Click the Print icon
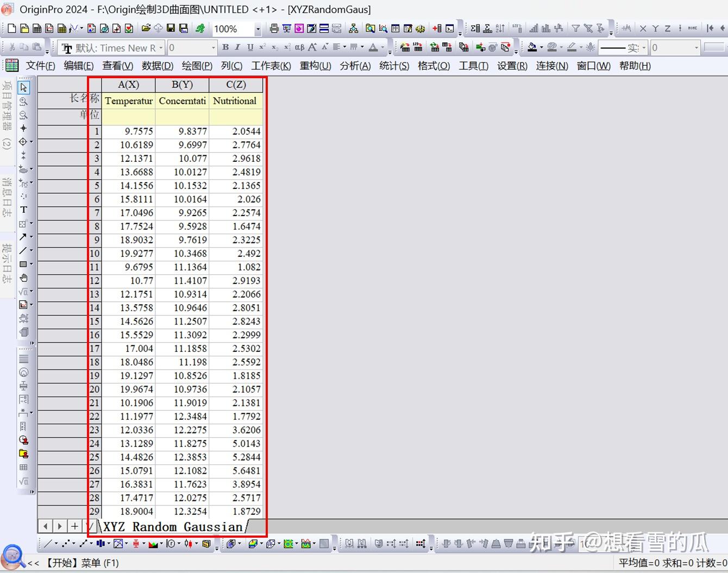Image resolution: width=728 pixels, height=573 pixels. 274,28
